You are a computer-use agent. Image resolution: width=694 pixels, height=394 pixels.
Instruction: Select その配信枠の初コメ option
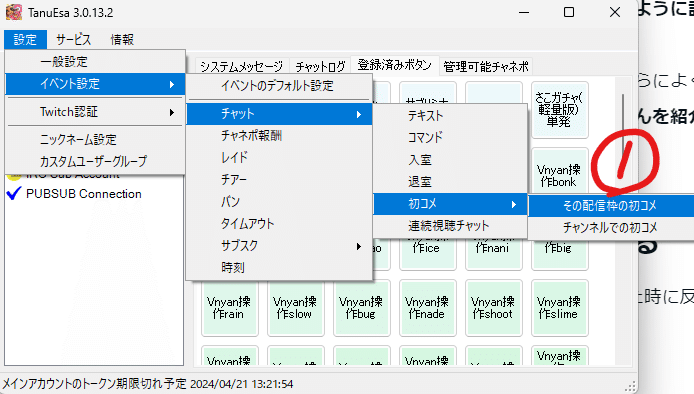click(611, 205)
